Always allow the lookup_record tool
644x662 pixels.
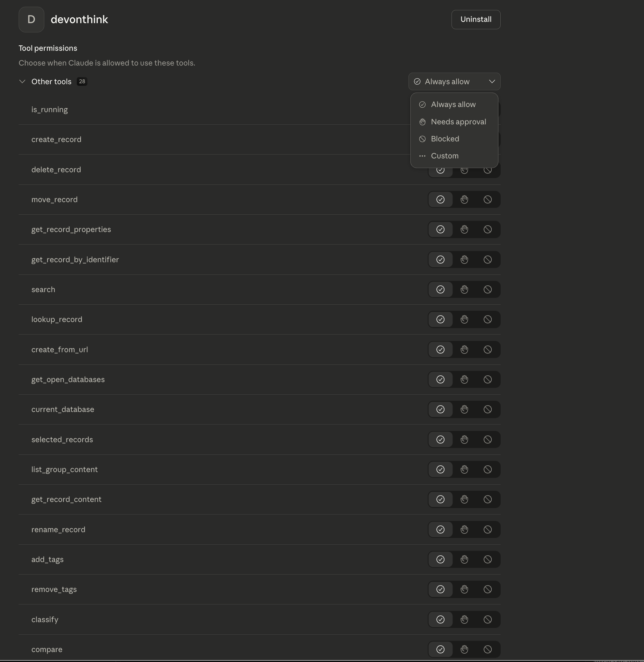(440, 319)
